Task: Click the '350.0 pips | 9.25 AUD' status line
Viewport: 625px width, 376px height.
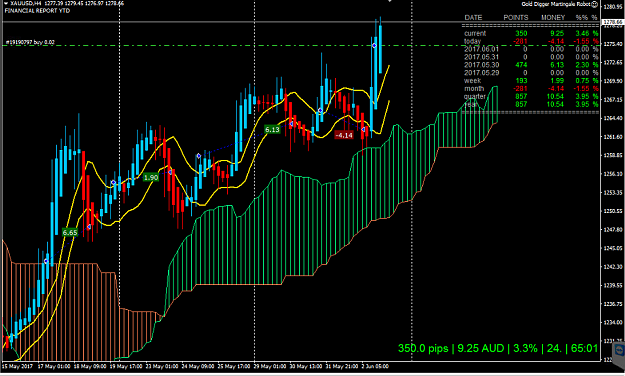Action: pyautogui.click(x=498, y=348)
